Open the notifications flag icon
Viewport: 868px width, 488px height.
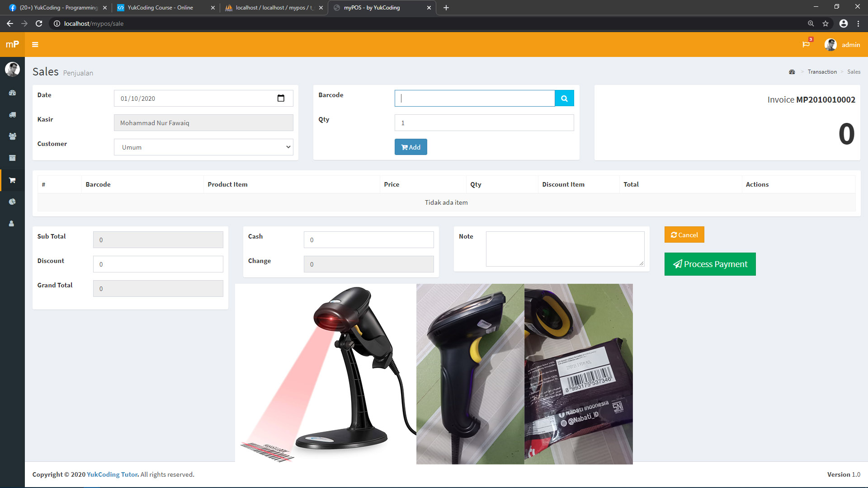point(806,44)
